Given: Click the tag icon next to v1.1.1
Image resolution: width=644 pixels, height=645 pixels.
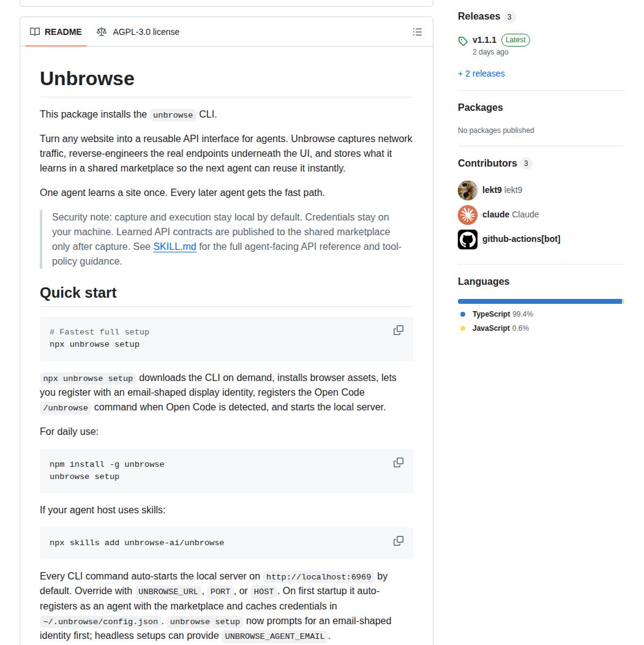Looking at the screenshot, I should click(463, 40).
